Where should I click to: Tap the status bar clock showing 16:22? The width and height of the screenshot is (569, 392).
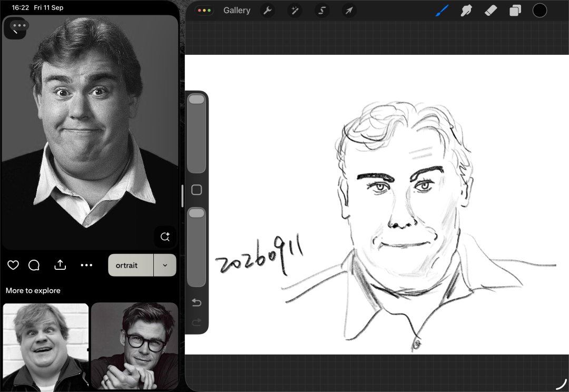click(21, 7)
